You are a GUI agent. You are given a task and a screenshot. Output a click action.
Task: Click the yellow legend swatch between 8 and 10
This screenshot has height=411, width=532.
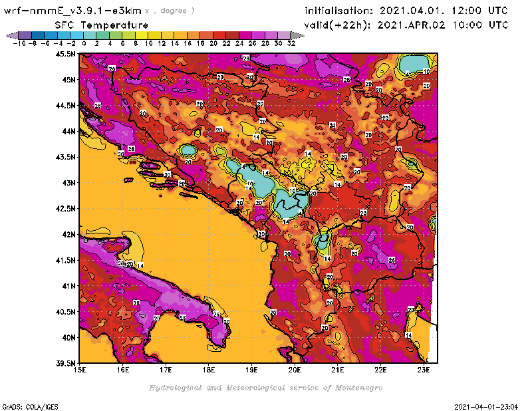pyautogui.click(x=142, y=35)
